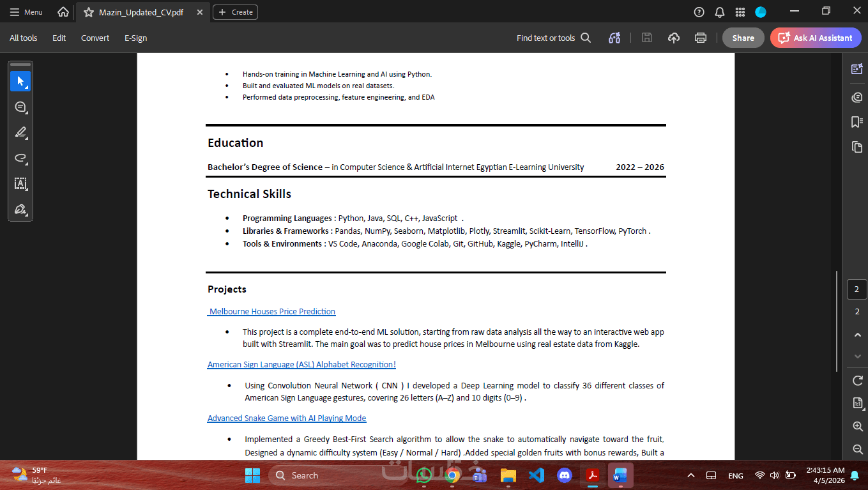Click the "2022 – 2026" date text
The height and width of the screenshot is (490, 868).
pos(640,167)
